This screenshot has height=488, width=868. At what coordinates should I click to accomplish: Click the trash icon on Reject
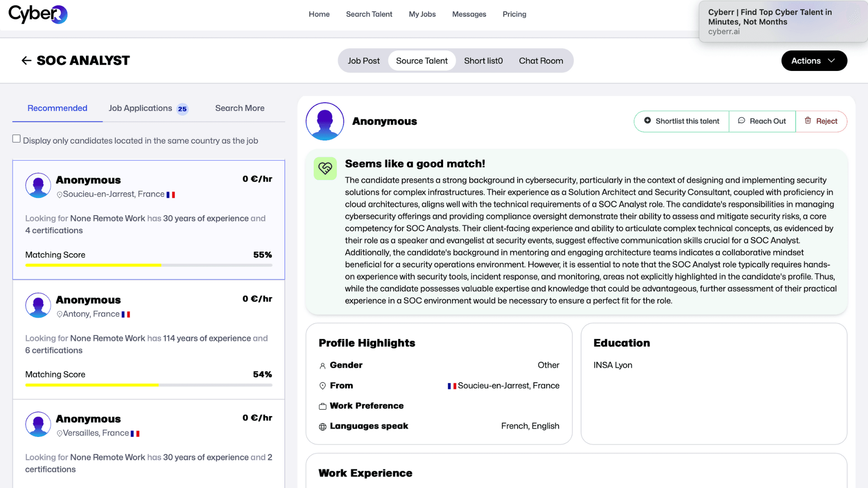[x=808, y=121]
